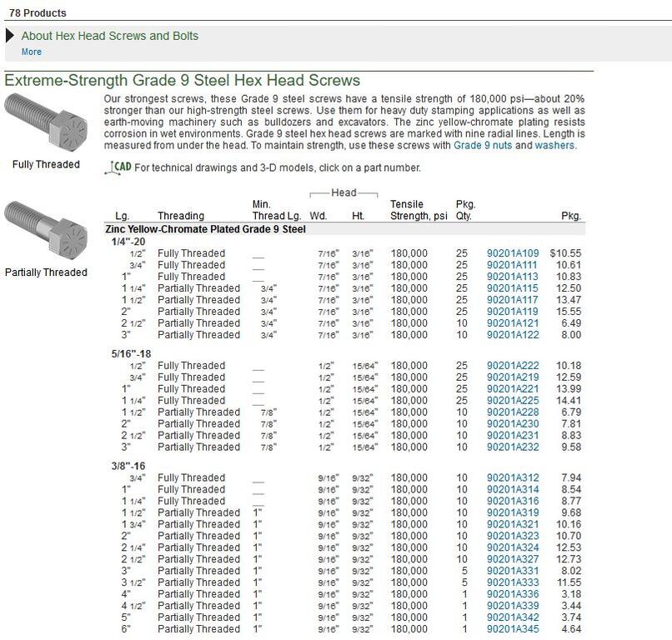Click the Min. Thread Lg. column header
The width and height of the screenshot is (672, 640).
pos(277,210)
